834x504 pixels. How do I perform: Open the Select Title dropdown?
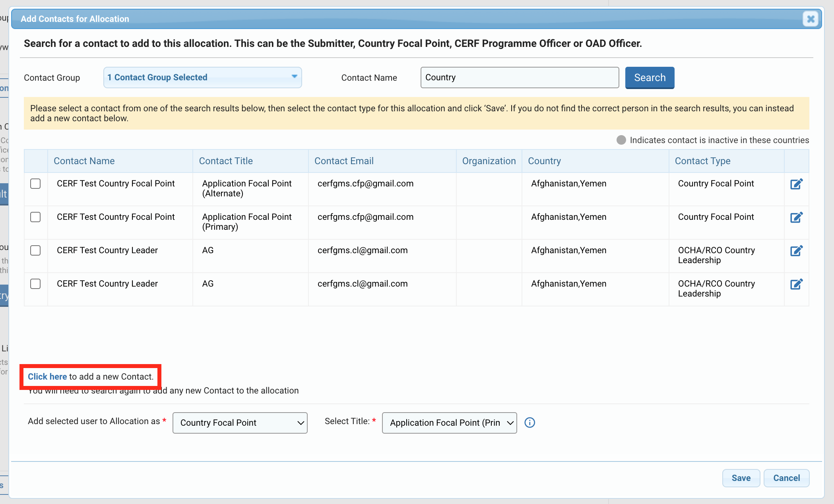click(449, 423)
